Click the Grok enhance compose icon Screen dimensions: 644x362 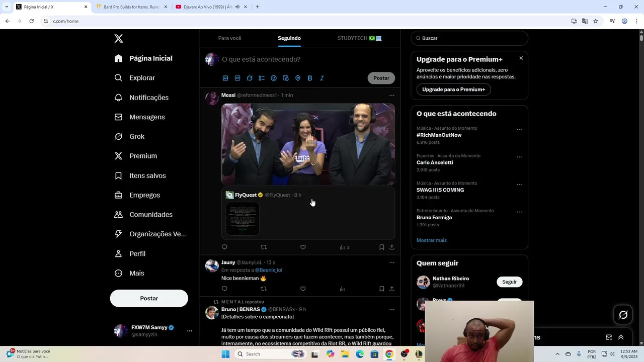point(250,78)
